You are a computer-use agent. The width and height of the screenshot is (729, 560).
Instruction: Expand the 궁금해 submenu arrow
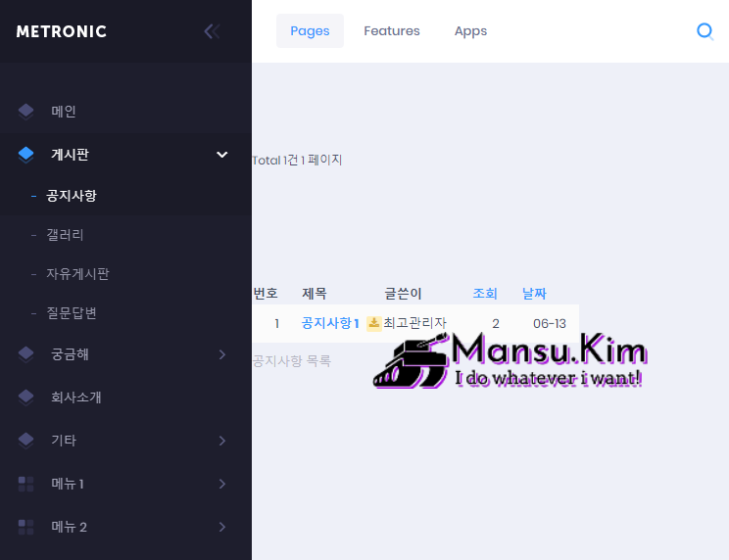click(222, 354)
